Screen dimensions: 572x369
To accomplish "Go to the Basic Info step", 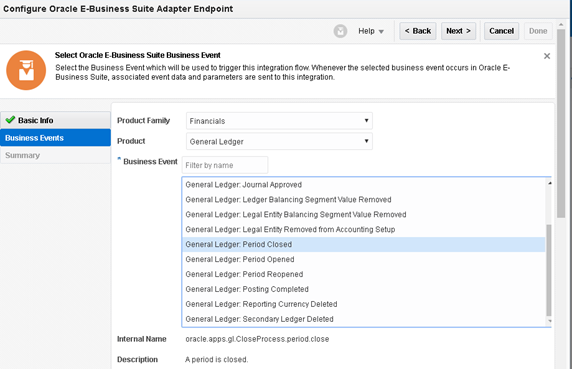I will [x=55, y=120].
